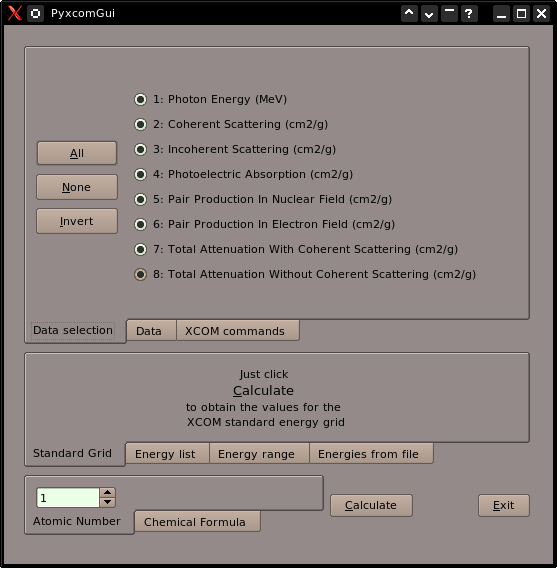Click the question mark help icon
This screenshot has width=557, height=568.
click(469, 13)
